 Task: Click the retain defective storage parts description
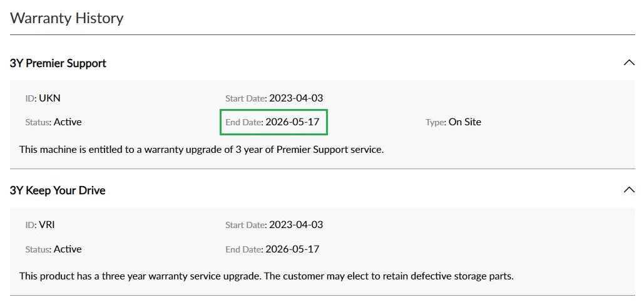266,276
